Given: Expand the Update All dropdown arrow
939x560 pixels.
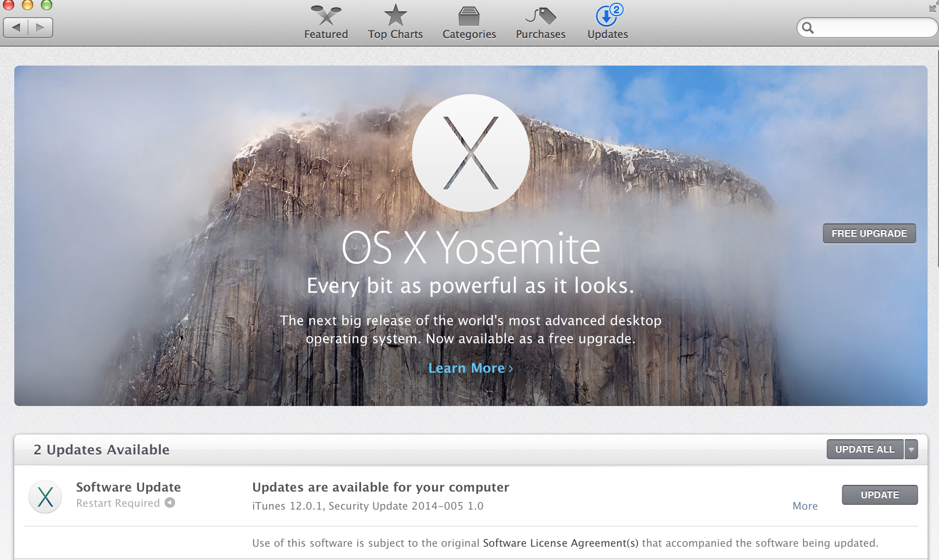Looking at the screenshot, I should pyautogui.click(x=911, y=449).
